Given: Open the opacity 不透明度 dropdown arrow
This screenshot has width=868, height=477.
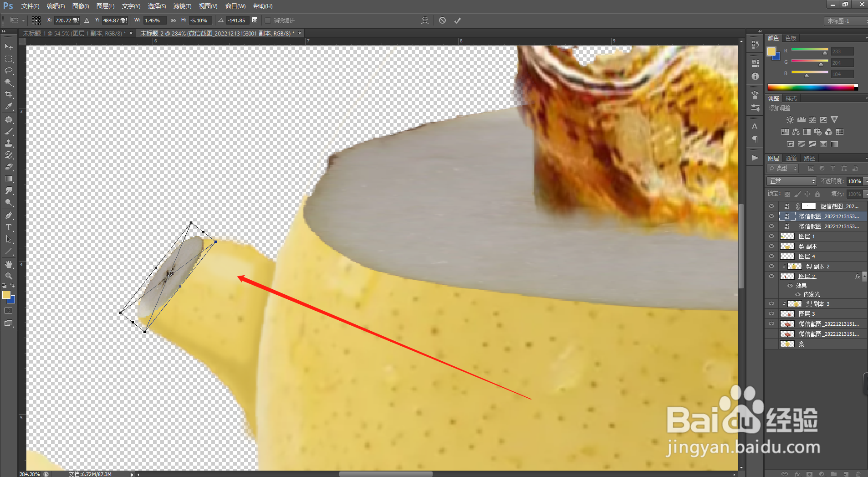Looking at the screenshot, I should point(865,181).
